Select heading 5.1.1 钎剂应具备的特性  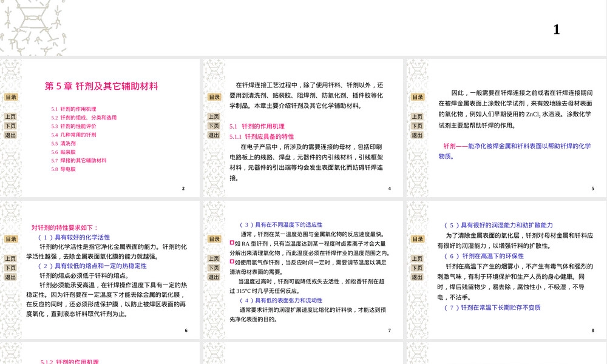(261, 136)
